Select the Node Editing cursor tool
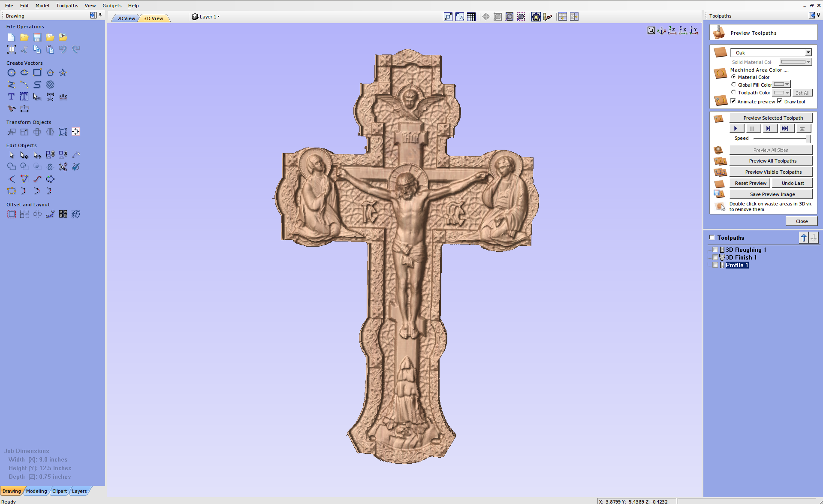823x504 pixels. (24, 155)
